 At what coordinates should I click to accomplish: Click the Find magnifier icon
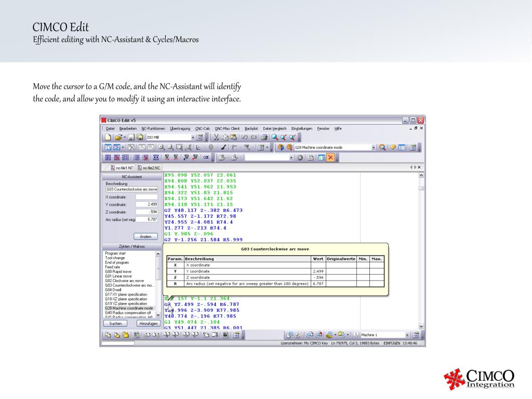pos(274,137)
